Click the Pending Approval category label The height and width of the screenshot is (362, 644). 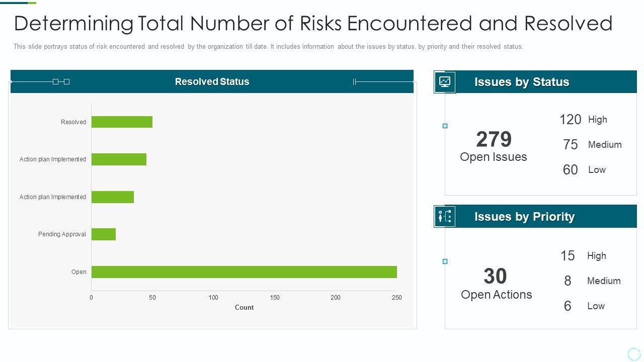click(x=62, y=234)
